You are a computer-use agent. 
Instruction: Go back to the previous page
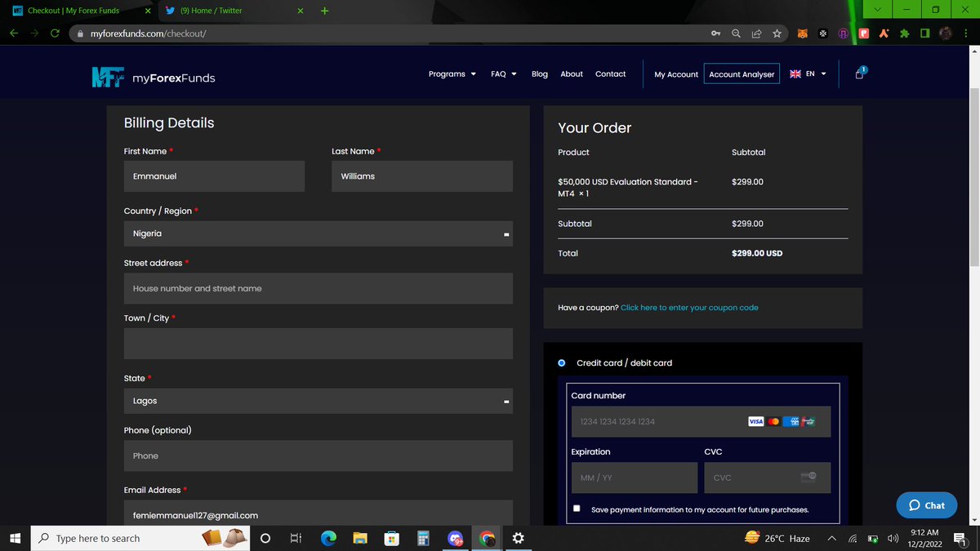click(14, 33)
